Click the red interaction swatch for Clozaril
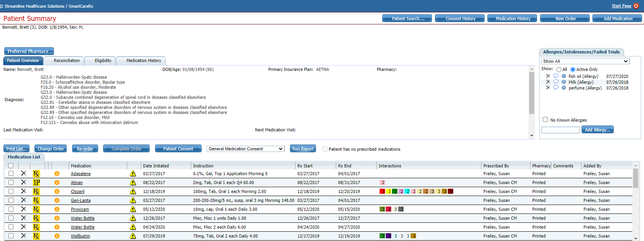 (382, 191)
